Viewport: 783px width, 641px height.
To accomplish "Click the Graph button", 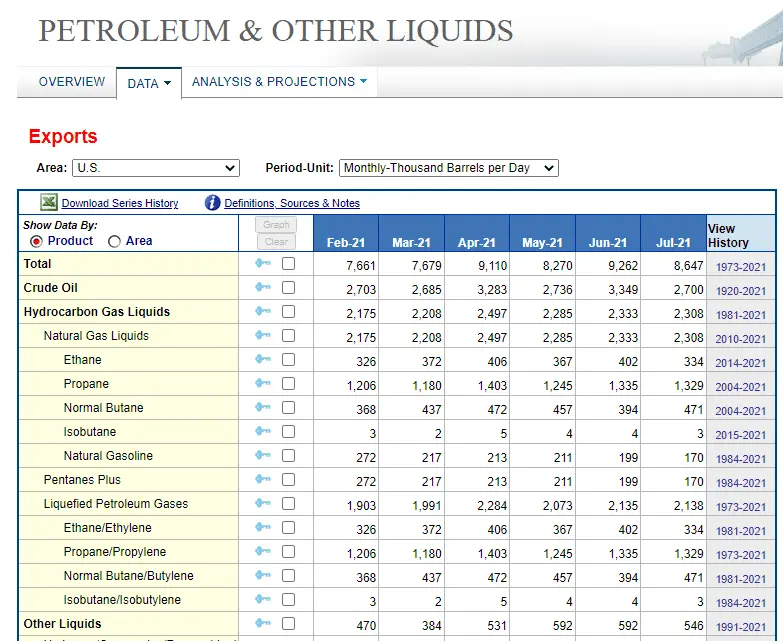I will click(x=276, y=225).
